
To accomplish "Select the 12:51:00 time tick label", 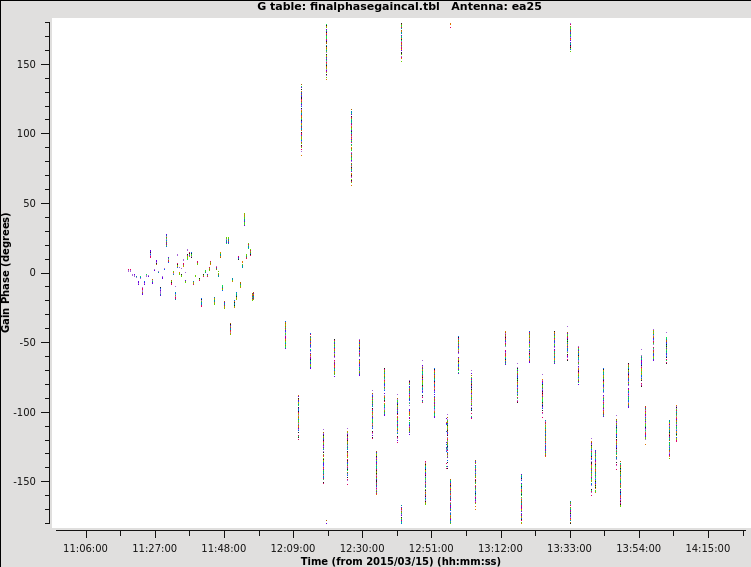I will (x=431, y=548).
